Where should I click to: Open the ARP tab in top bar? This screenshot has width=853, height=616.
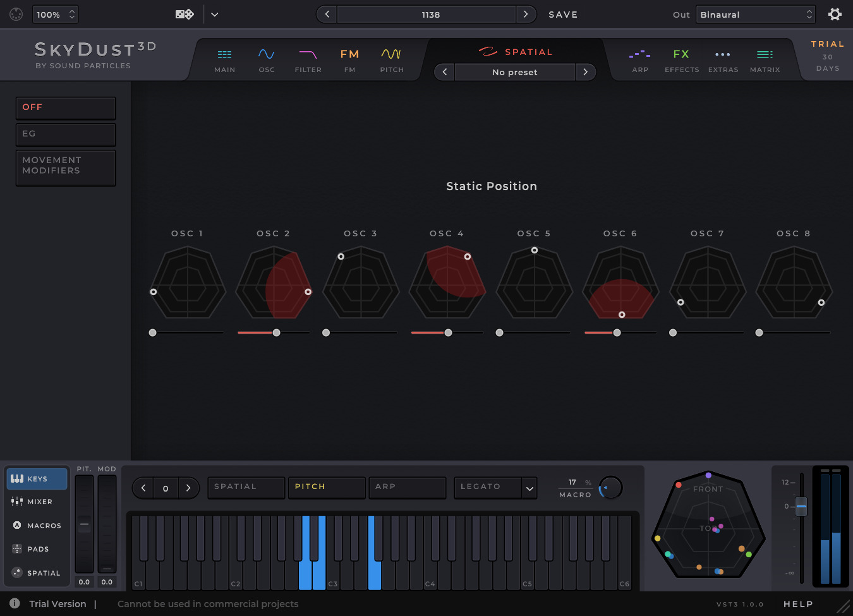(x=640, y=61)
